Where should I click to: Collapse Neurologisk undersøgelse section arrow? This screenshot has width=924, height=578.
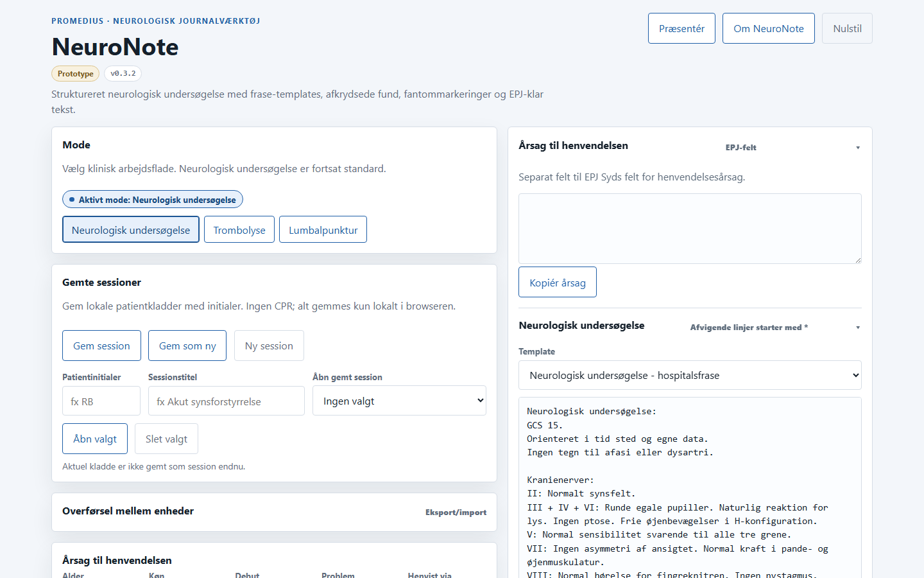pyautogui.click(x=858, y=328)
